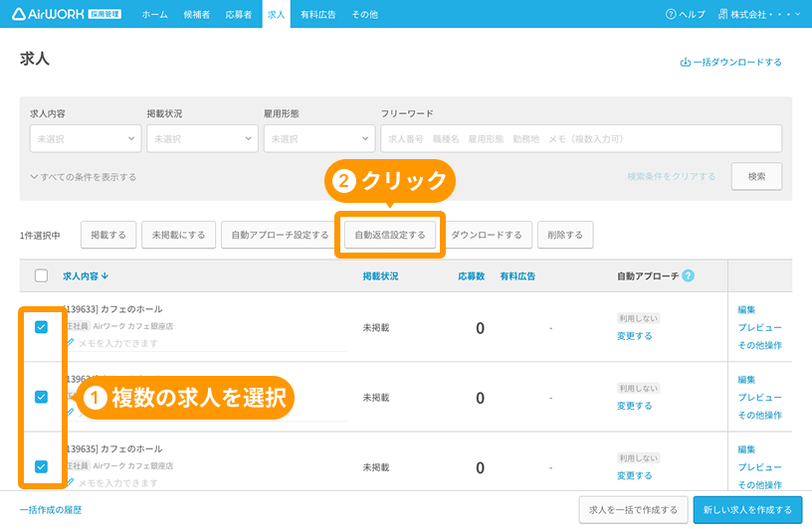Click プレビュー for job 139633

tap(759, 327)
